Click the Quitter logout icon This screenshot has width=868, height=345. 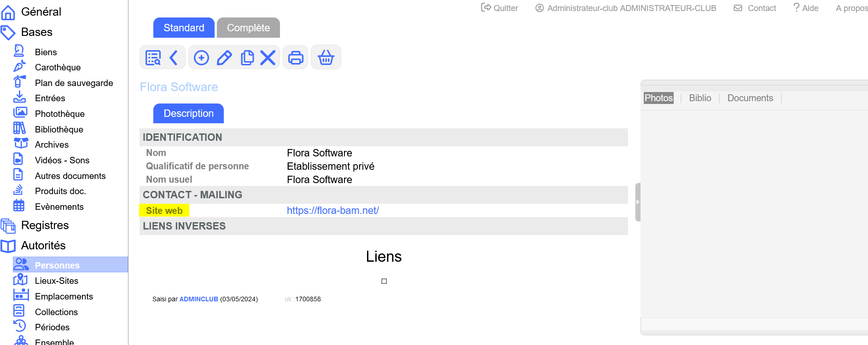pos(486,8)
